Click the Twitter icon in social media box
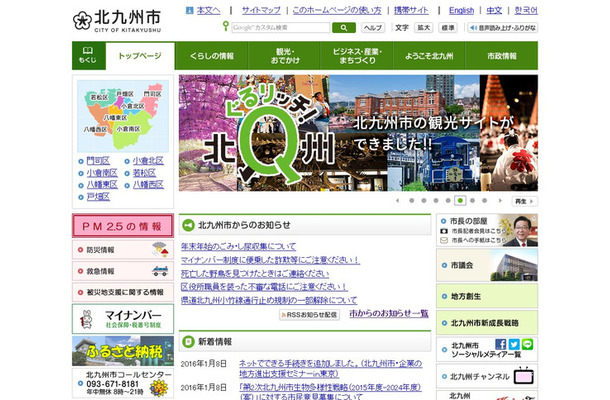The height and width of the screenshot is (400, 610). 514,344
